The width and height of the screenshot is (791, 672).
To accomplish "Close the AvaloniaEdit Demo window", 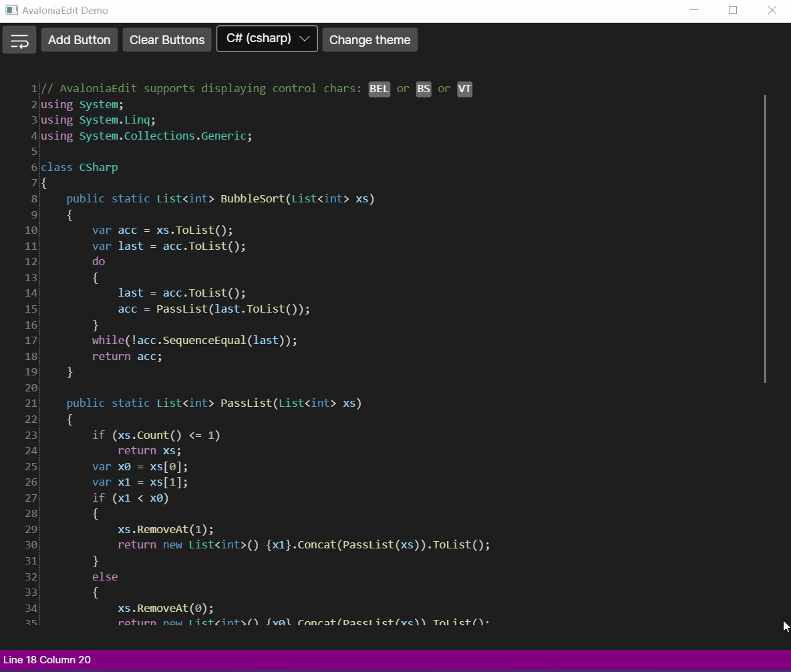I will [772, 10].
